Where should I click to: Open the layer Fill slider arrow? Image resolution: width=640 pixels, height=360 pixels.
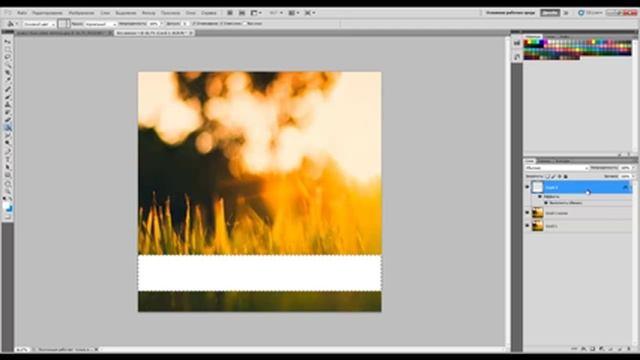tap(633, 176)
